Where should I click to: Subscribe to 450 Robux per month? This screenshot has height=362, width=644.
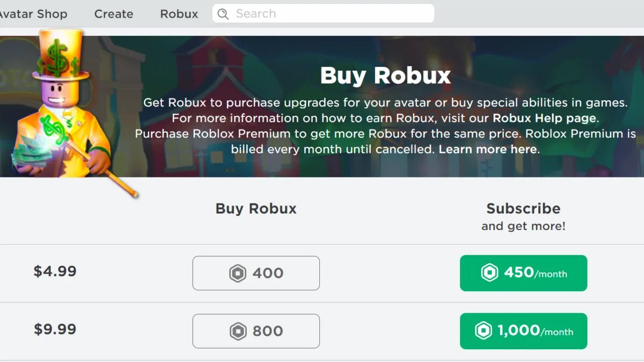click(523, 273)
